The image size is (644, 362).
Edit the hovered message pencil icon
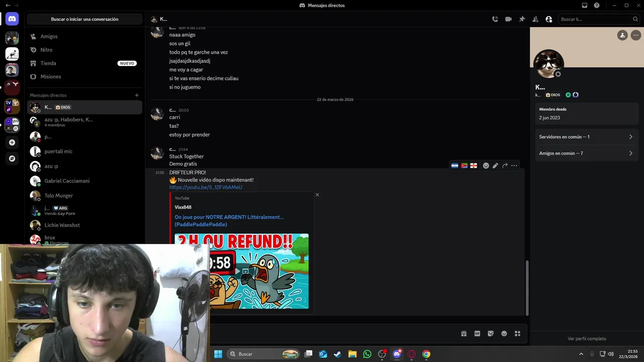[496, 165]
